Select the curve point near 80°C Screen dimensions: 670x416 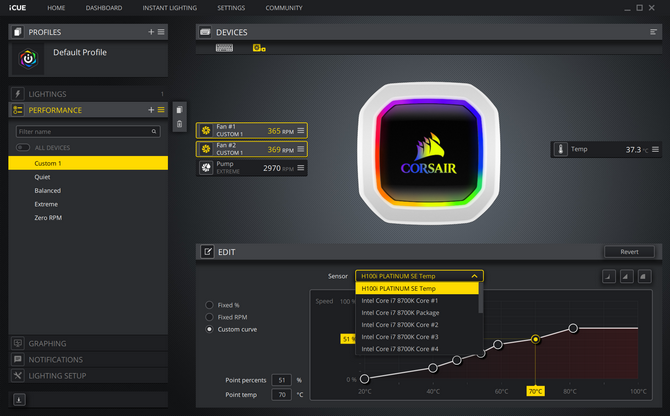(x=573, y=328)
